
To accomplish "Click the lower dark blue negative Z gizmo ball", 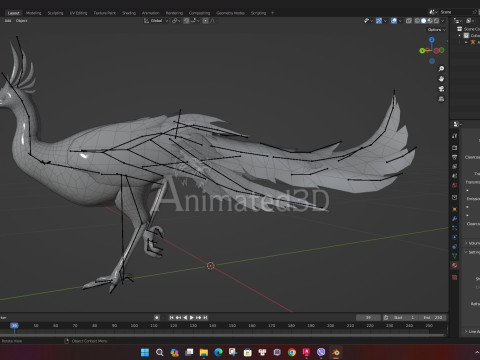I will [432, 61].
